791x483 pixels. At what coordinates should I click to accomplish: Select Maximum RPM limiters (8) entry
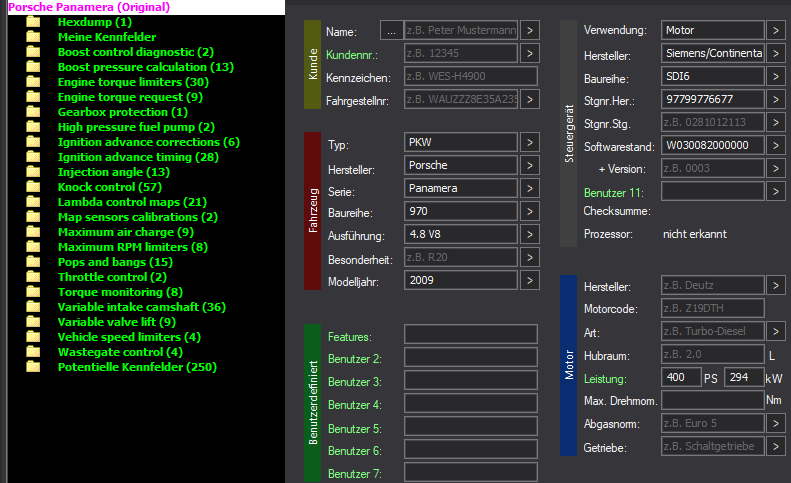tap(133, 247)
